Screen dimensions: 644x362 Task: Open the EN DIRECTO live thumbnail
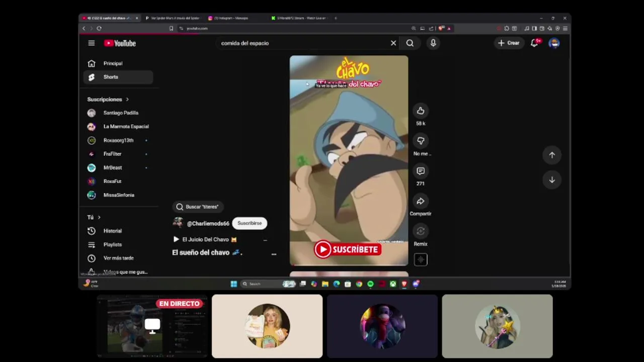tap(152, 326)
